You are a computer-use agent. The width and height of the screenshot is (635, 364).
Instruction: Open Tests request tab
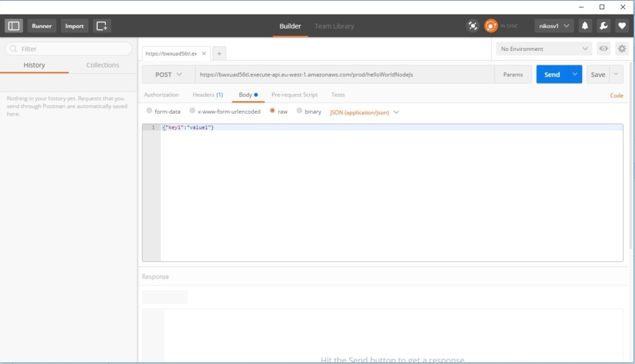[337, 95]
